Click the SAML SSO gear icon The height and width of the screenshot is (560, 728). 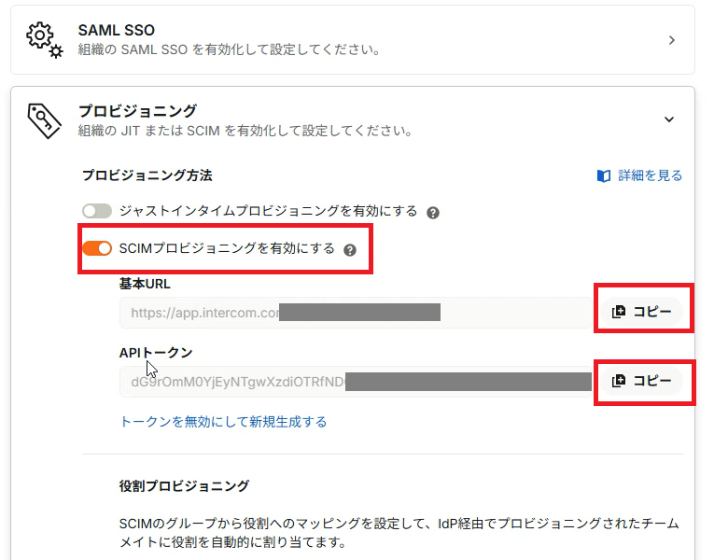tap(45, 40)
